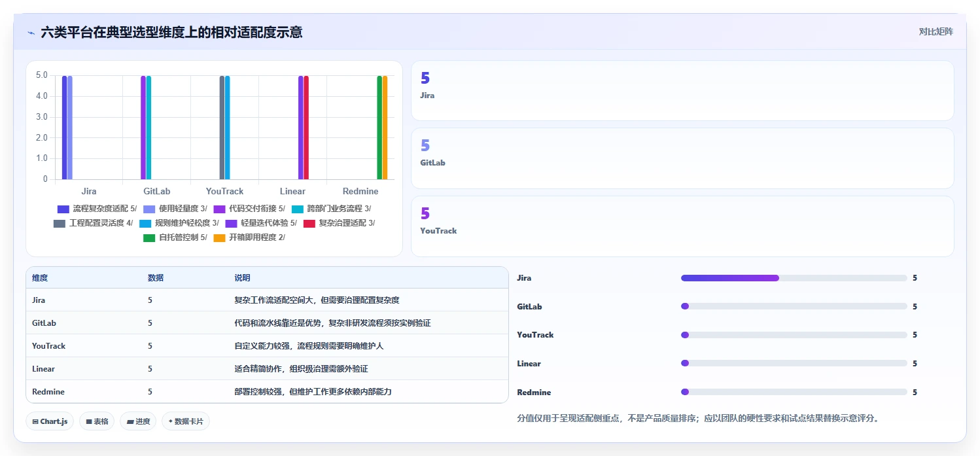Viewport: 980px width, 456px height.
Task: Toggle the 使用轻量度 legend entry
Action: (175, 209)
